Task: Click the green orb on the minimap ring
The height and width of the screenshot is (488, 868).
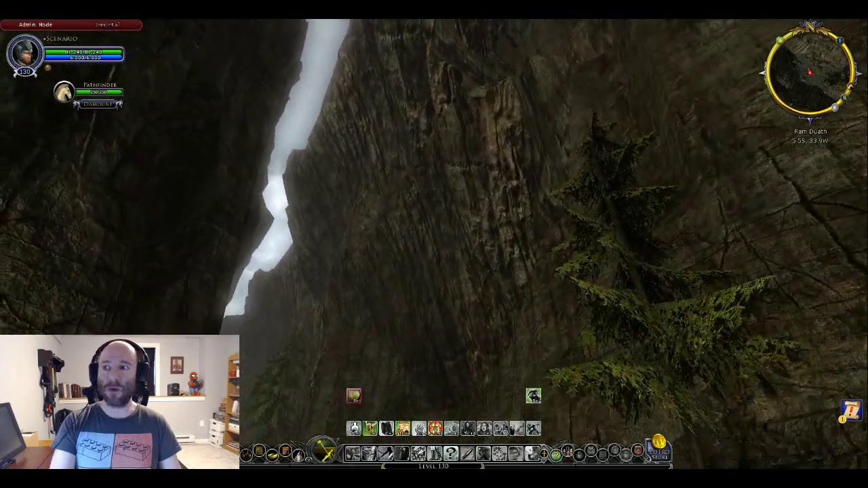Action: point(780,41)
